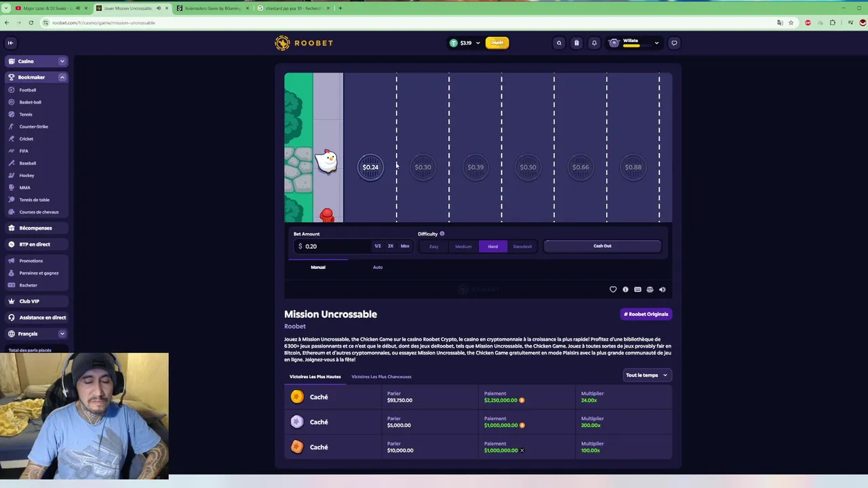Click the Roobet provider link under title

tap(295, 327)
